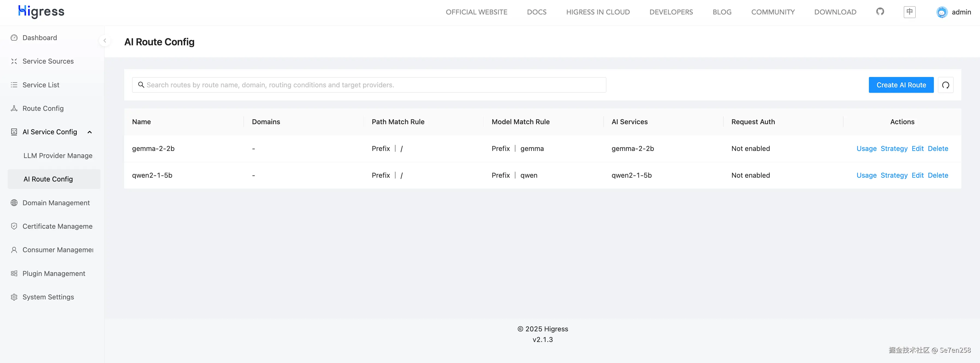Click the Create AI Route button
The width and height of the screenshot is (980, 363).
pyautogui.click(x=901, y=85)
